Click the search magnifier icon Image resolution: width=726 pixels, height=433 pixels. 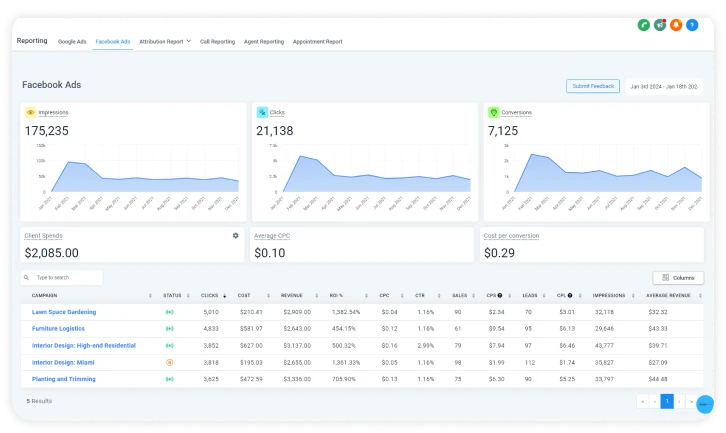(26, 277)
